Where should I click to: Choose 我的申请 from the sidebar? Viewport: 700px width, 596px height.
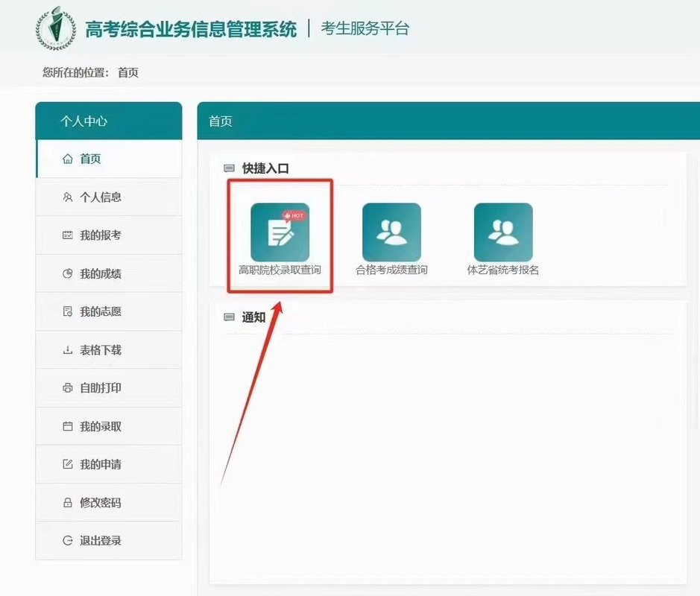pos(100,465)
